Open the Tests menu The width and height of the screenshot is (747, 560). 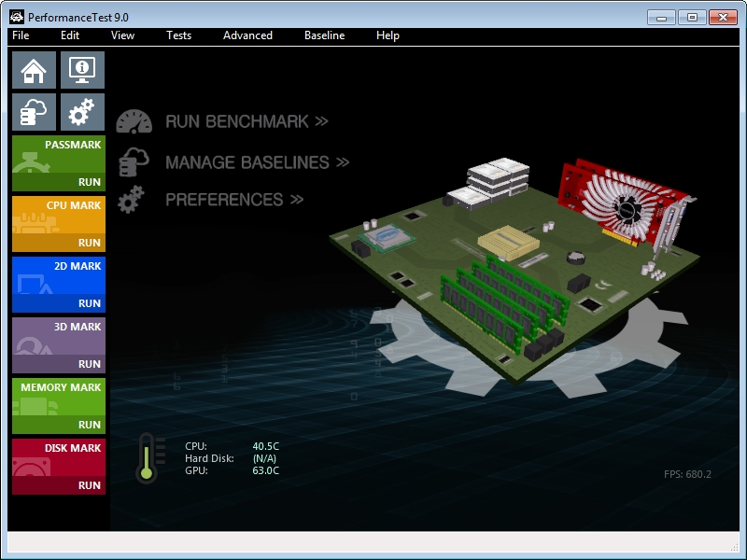point(178,35)
